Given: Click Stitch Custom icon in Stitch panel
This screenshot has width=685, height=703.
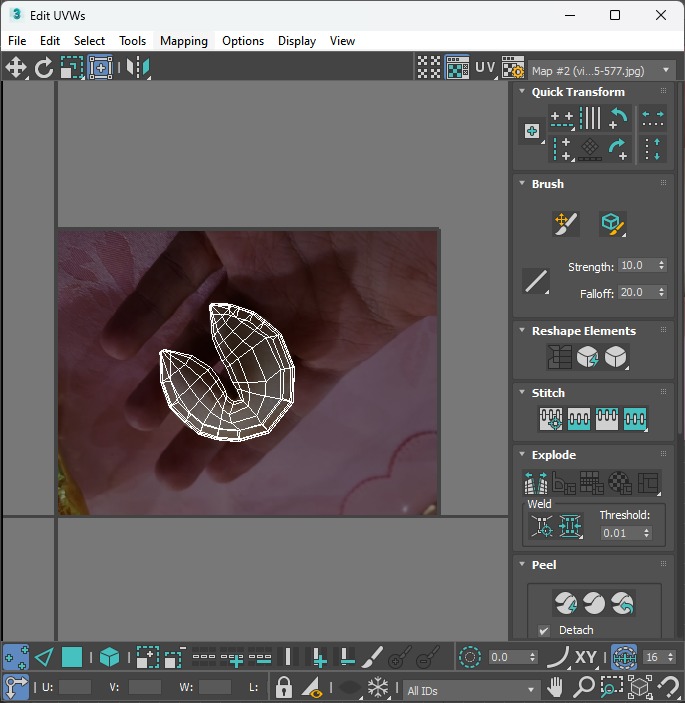Looking at the screenshot, I should coord(635,419).
